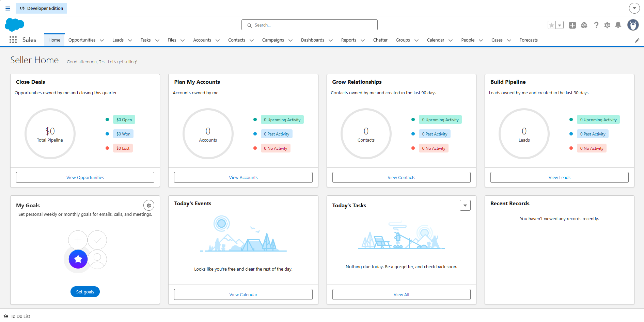Expand the Contacts tab dropdown chevron

pos(252,40)
